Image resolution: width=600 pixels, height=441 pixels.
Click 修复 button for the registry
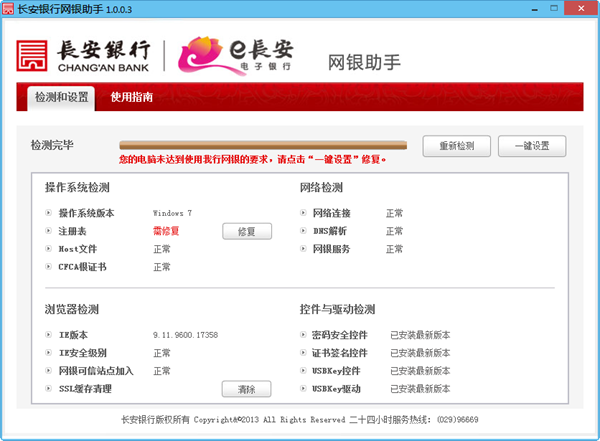pos(246,232)
